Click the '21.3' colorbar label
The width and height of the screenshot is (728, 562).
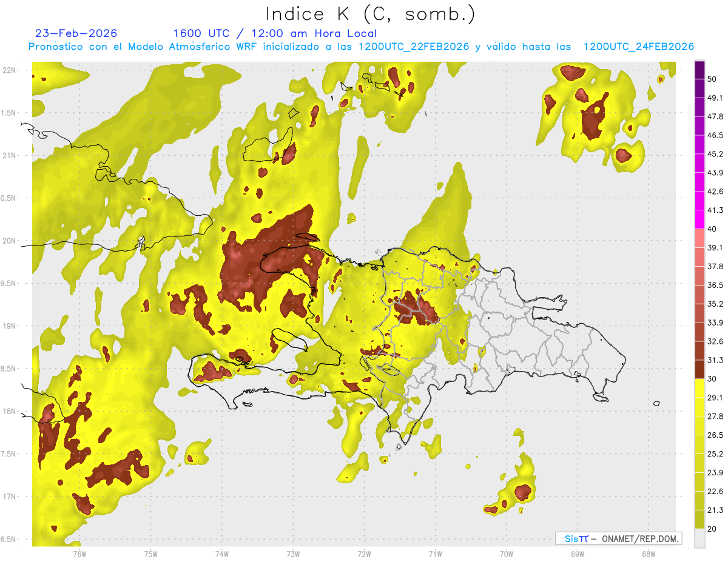(716, 510)
